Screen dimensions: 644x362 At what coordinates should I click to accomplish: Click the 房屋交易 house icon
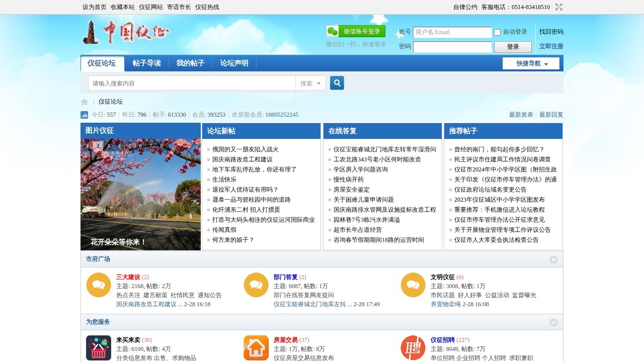256,347
